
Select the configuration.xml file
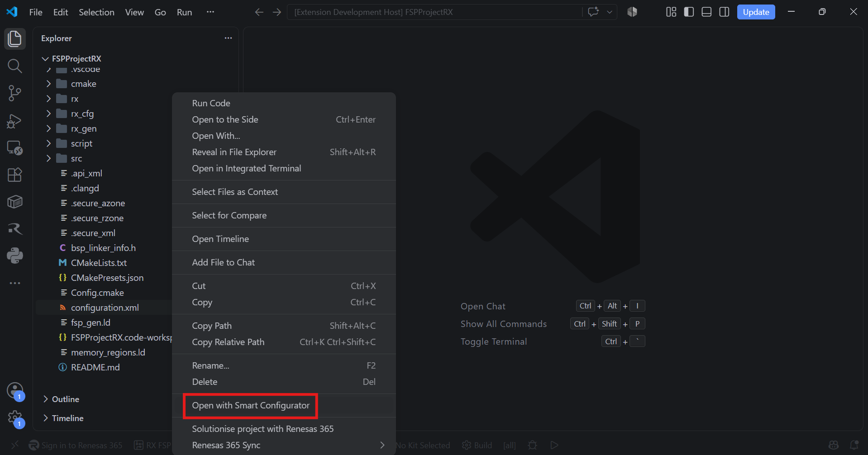pos(104,308)
